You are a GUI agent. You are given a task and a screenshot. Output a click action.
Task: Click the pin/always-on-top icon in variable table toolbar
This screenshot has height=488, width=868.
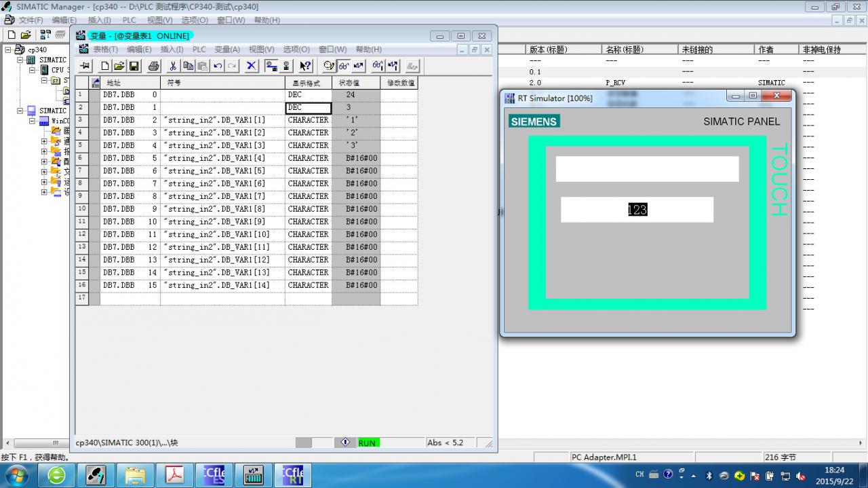tap(85, 66)
